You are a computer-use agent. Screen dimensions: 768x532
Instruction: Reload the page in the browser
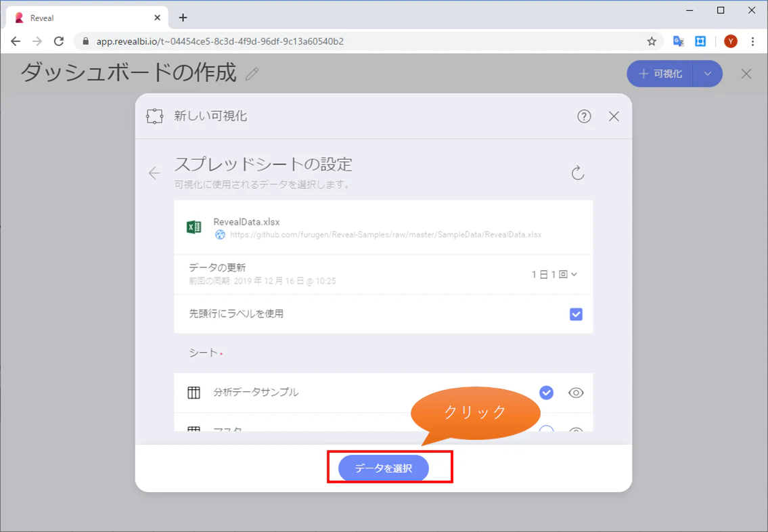pos(59,41)
